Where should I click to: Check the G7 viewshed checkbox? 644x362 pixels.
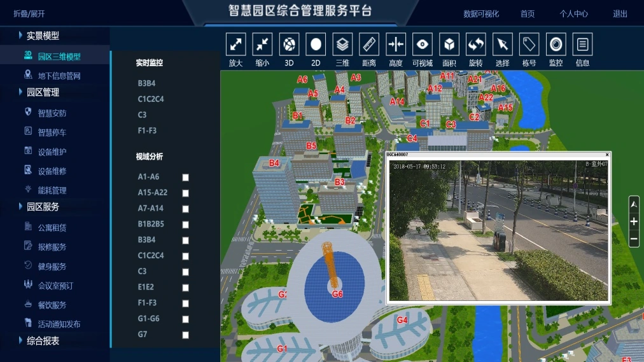(x=186, y=335)
